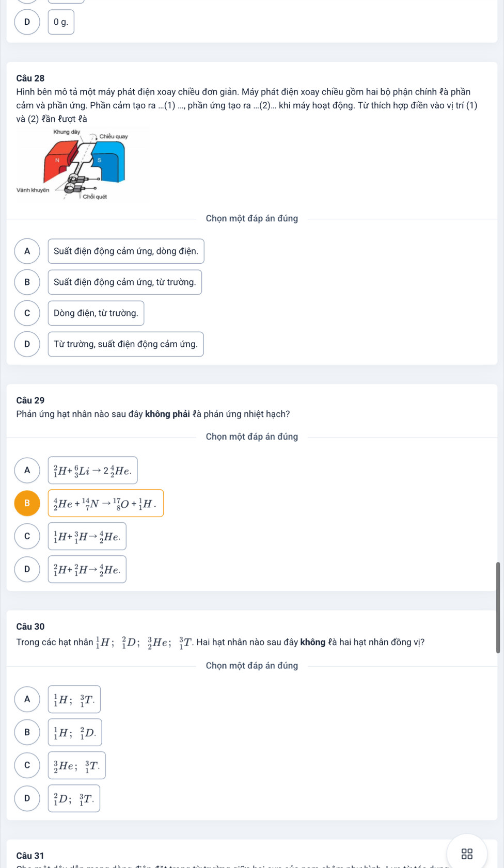The height and width of the screenshot is (868, 504).
Task: Select answer C circle in Câu 30
Action: pos(27,765)
